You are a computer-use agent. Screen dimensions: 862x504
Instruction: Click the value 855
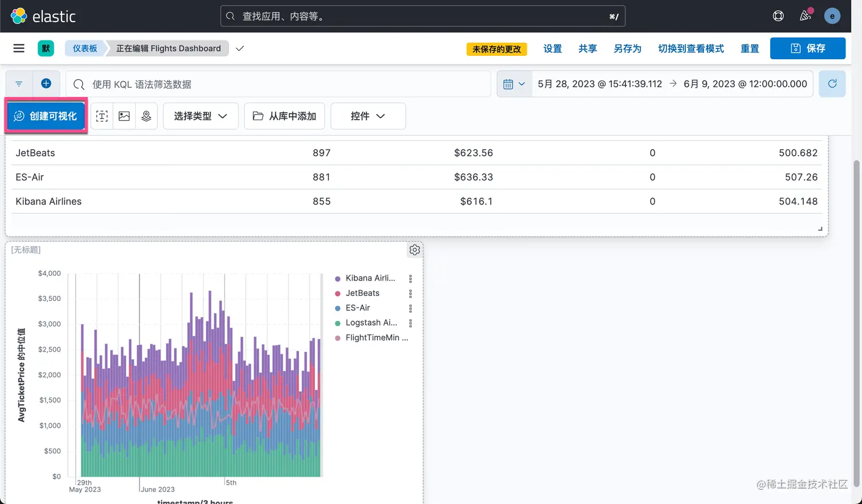(322, 201)
